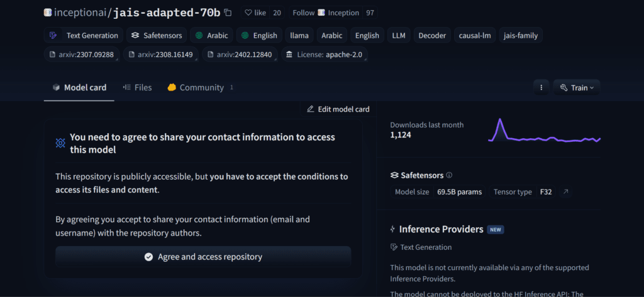Select the plain Arabic tag after llama
Viewport: 644px width, 297px height.
click(332, 35)
